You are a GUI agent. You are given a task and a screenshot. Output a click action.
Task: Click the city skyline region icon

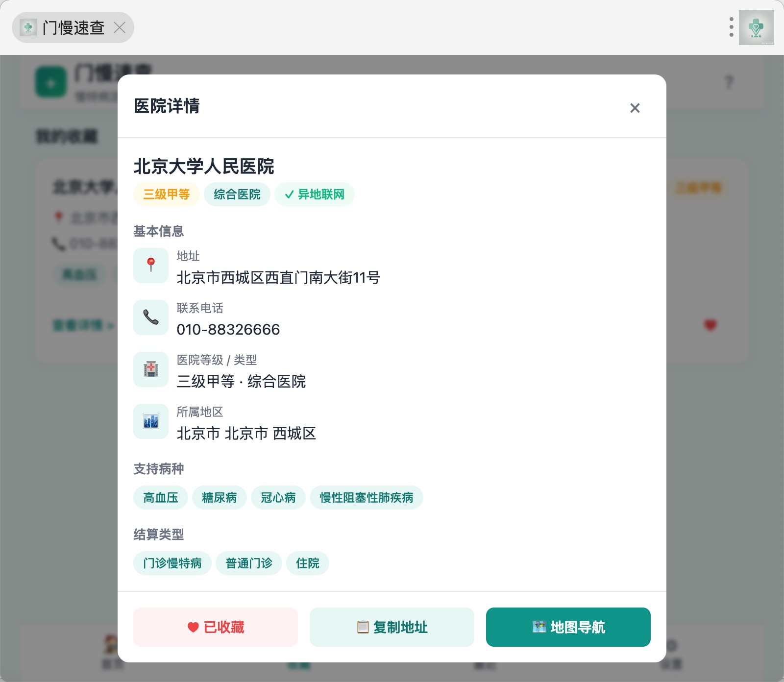click(151, 421)
